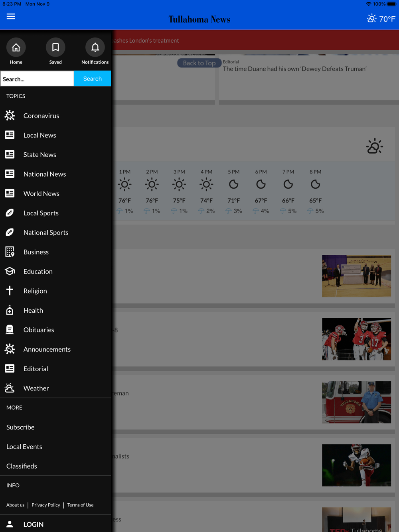Tap the Health medical bag icon

[x=10, y=310]
